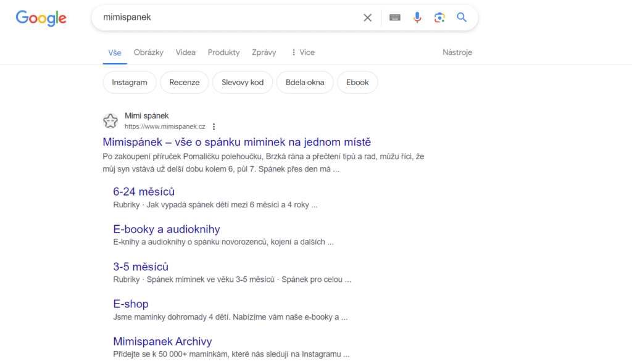
Task: Click the Mimi spánek site name
Action: (x=147, y=116)
